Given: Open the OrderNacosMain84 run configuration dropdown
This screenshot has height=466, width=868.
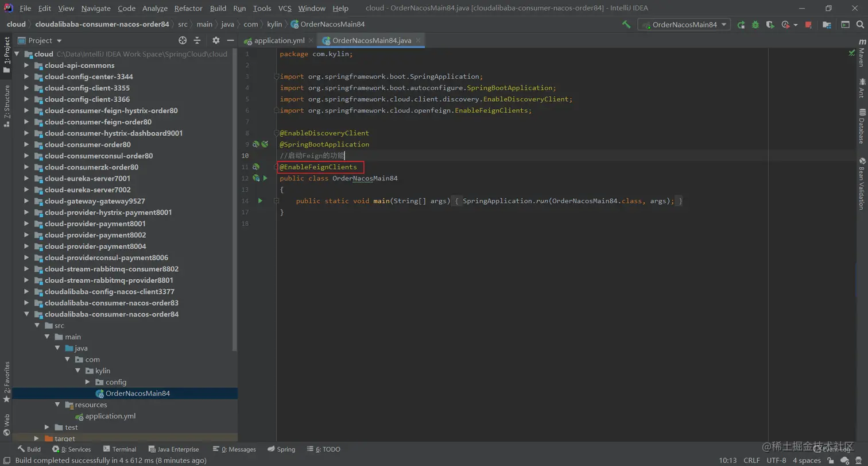Looking at the screenshot, I should click(x=684, y=25).
